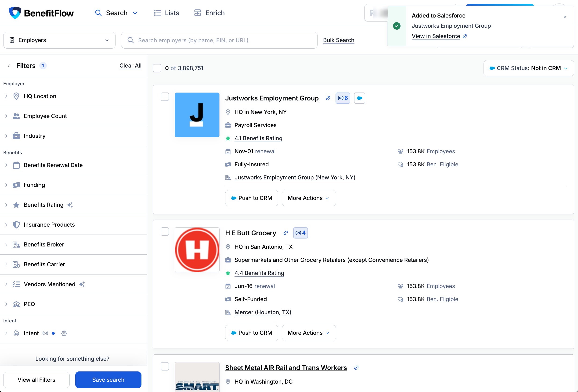Expand the Benefits Renewal Date filter
Image resolution: width=578 pixels, height=392 pixels.
(73, 165)
